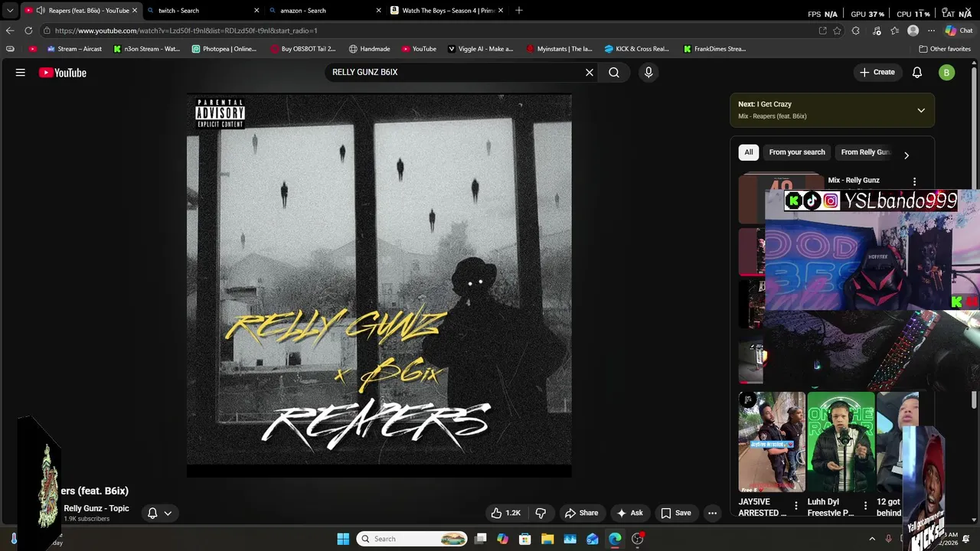Click the Windows taskbar Search box

click(413, 539)
